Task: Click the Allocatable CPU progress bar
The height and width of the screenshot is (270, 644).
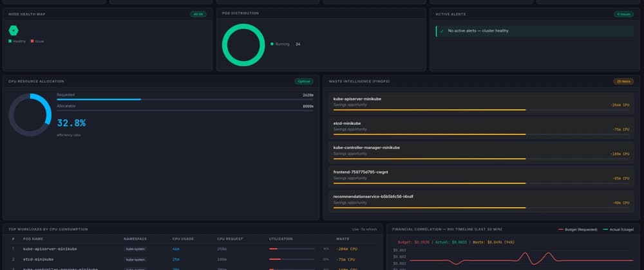Action: click(x=185, y=111)
